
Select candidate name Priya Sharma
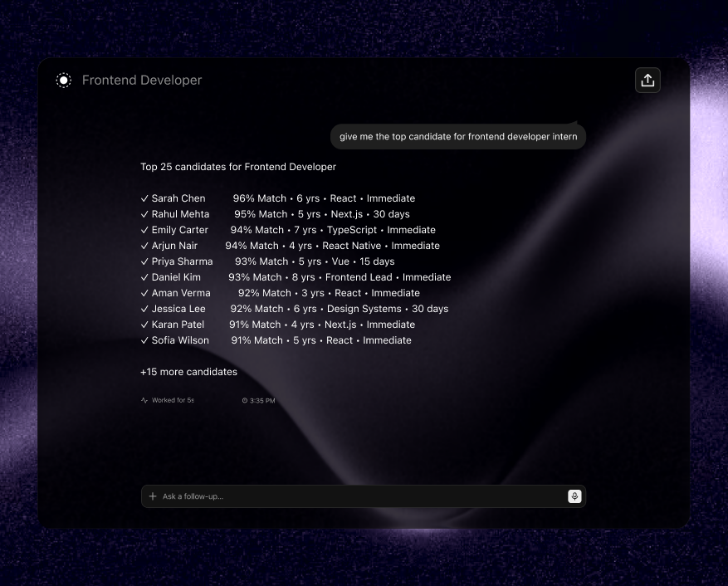[x=182, y=261]
